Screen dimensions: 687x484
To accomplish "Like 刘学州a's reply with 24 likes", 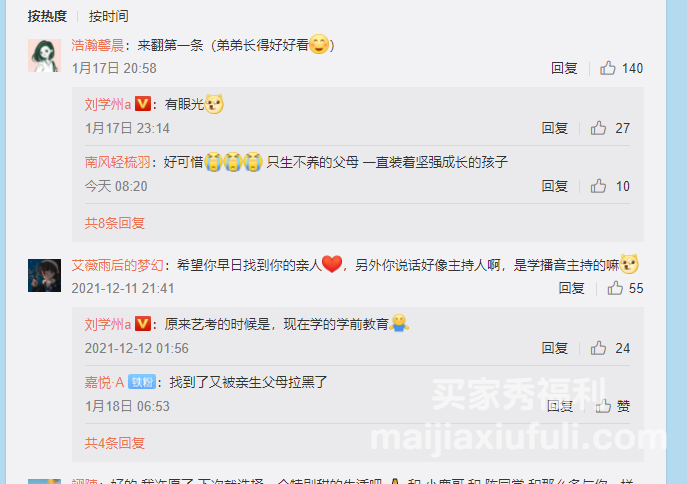I will [598, 348].
